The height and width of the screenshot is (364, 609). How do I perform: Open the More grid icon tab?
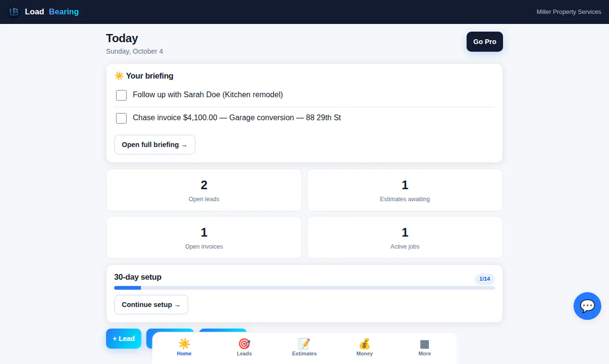(424, 347)
